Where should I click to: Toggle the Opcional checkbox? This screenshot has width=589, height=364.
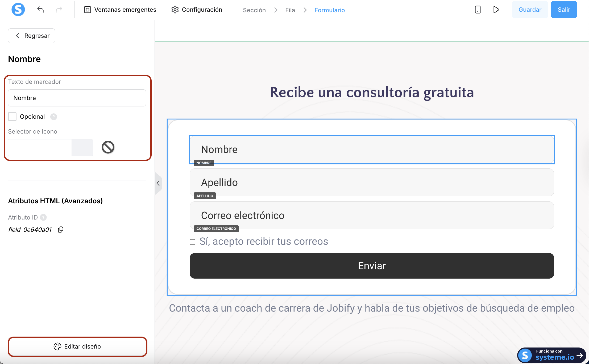(x=12, y=117)
